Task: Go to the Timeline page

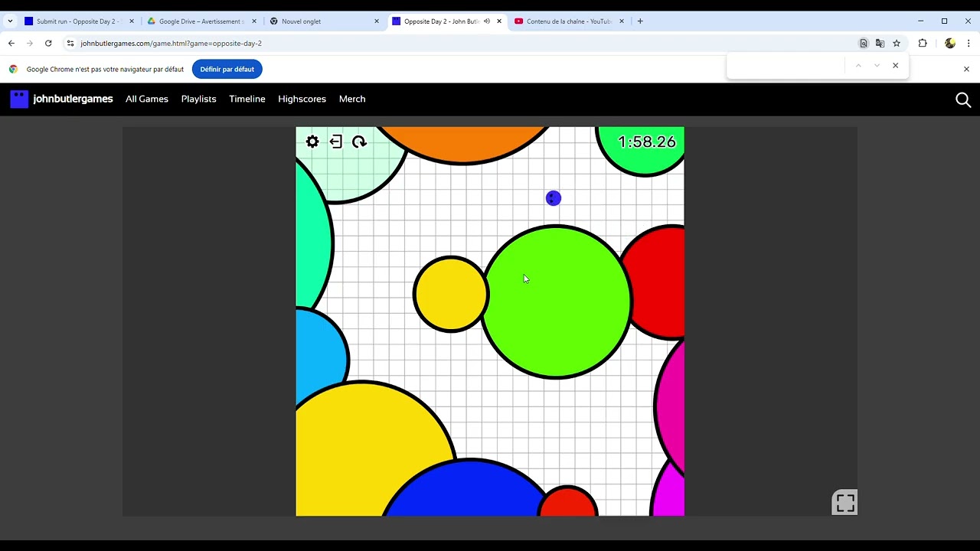Action: coord(247,99)
